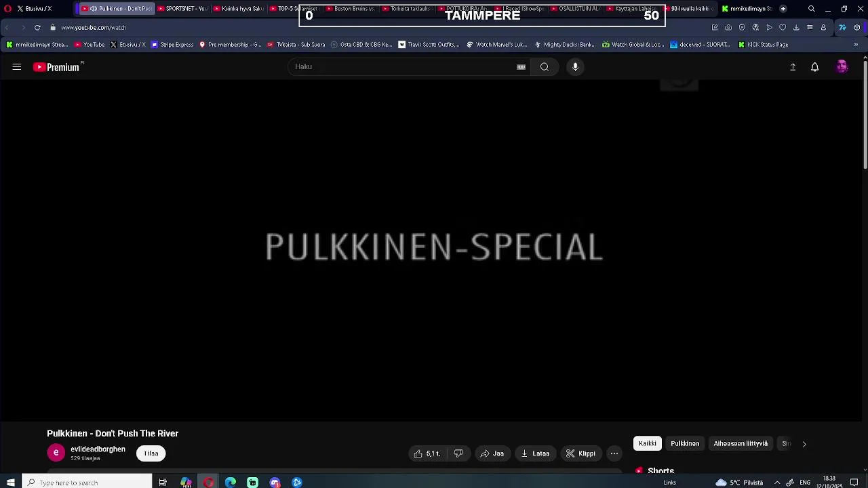
Task: Open Stripe Express bookmark
Action: tap(172, 45)
